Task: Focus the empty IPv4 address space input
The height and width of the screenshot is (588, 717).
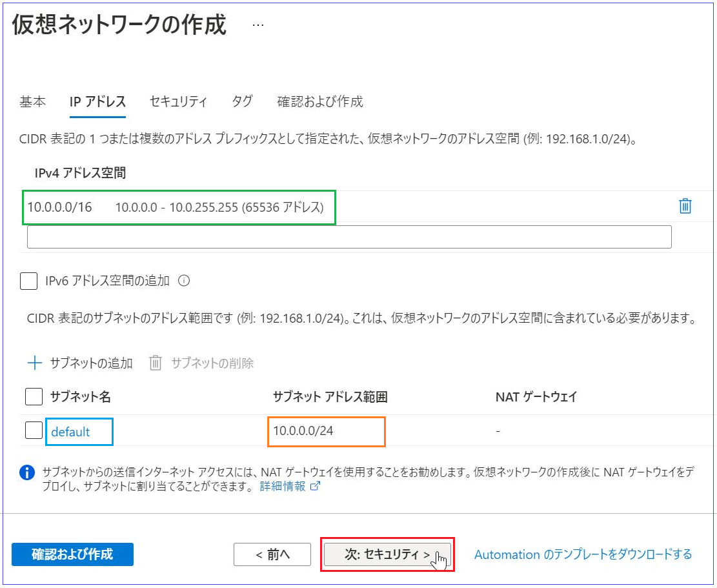Action: (x=349, y=237)
